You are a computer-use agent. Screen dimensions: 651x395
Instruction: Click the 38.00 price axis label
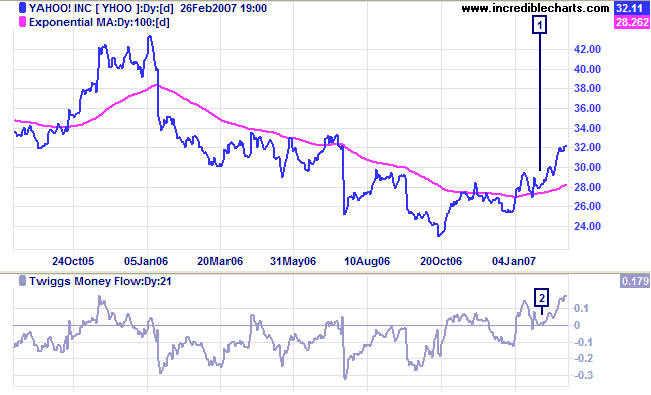click(587, 88)
